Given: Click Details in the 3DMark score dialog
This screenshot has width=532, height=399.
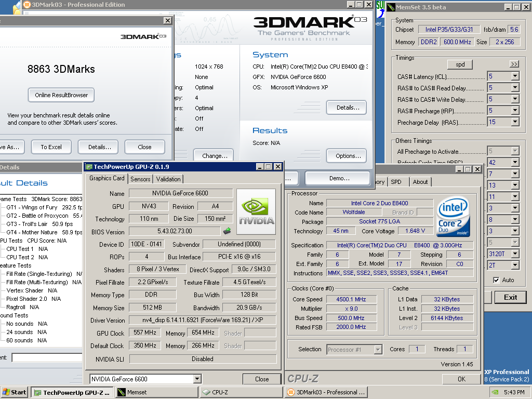Looking at the screenshot, I should click(x=99, y=147).
